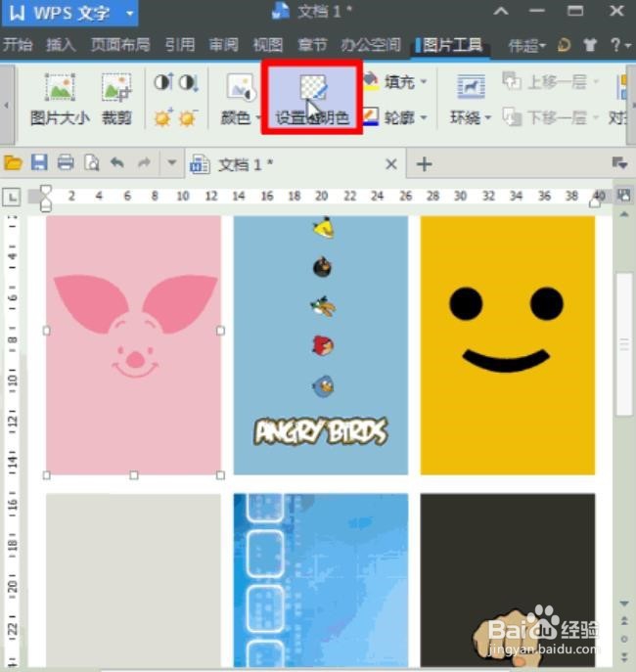Click the left indent marker on the ruler
Image resolution: width=636 pixels, height=672 pixels.
pyautogui.click(x=46, y=199)
